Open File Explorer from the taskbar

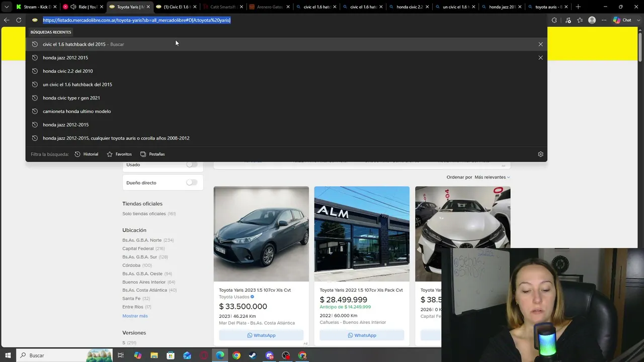click(x=154, y=355)
